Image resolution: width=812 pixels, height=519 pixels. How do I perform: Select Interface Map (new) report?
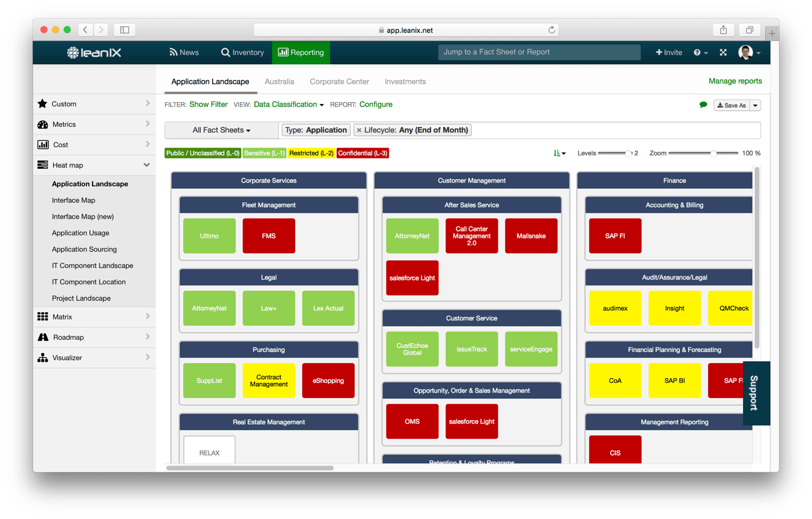click(x=83, y=217)
